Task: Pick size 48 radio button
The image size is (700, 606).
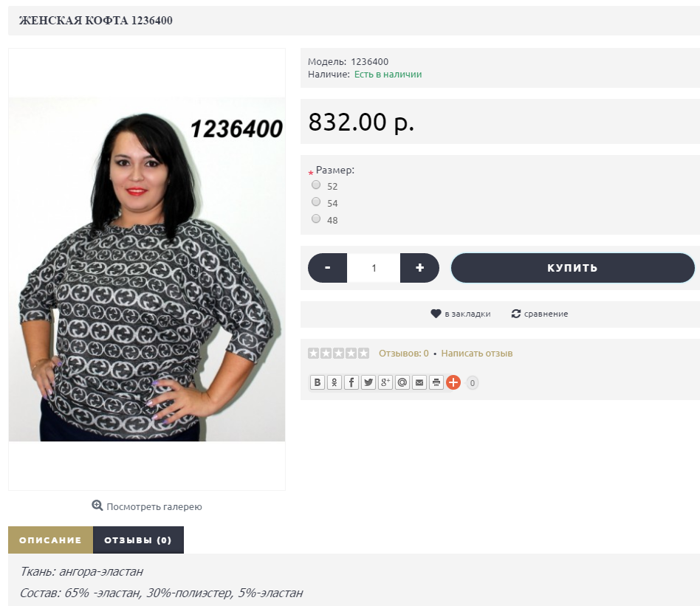Action: (316, 218)
